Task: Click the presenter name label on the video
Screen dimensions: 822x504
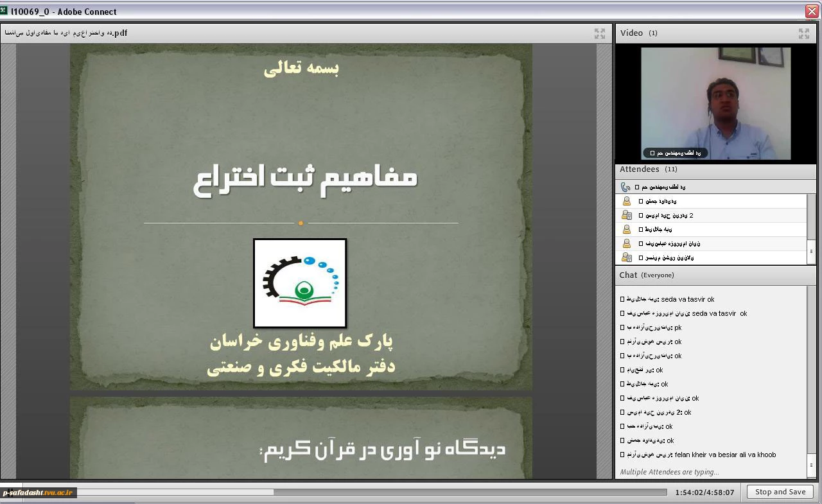Action: click(676, 153)
